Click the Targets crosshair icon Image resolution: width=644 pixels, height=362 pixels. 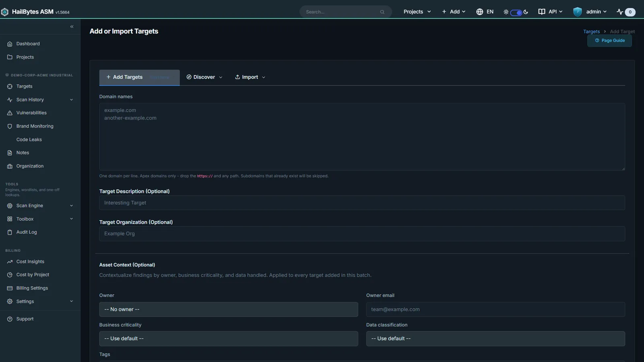pyautogui.click(x=10, y=86)
